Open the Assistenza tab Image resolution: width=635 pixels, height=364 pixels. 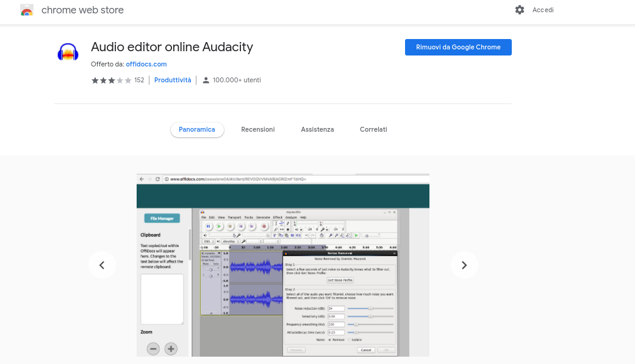[317, 130]
